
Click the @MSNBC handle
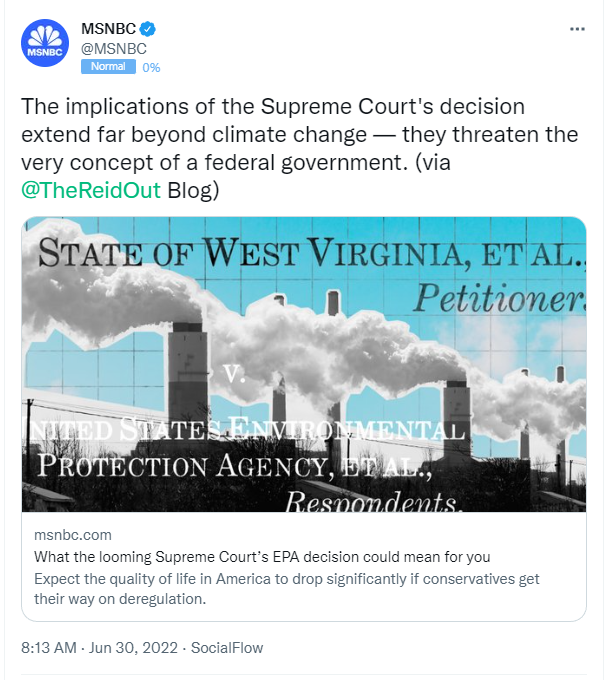114,49
